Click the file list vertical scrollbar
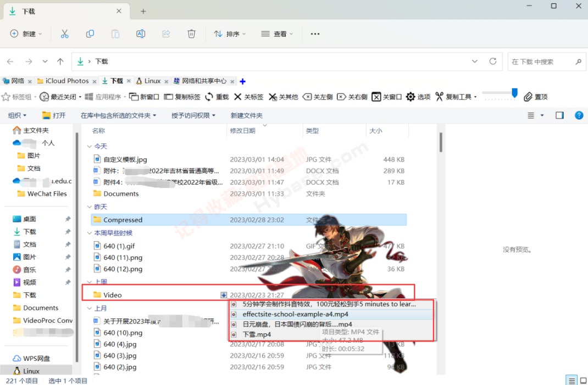This screenshot has width=588, height=385. (441, 142)
